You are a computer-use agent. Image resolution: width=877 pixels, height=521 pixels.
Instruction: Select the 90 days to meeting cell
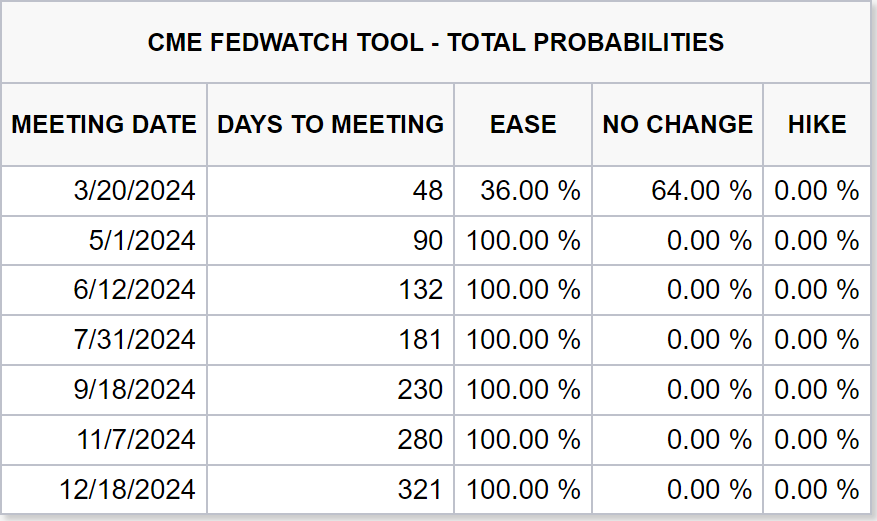427,241
